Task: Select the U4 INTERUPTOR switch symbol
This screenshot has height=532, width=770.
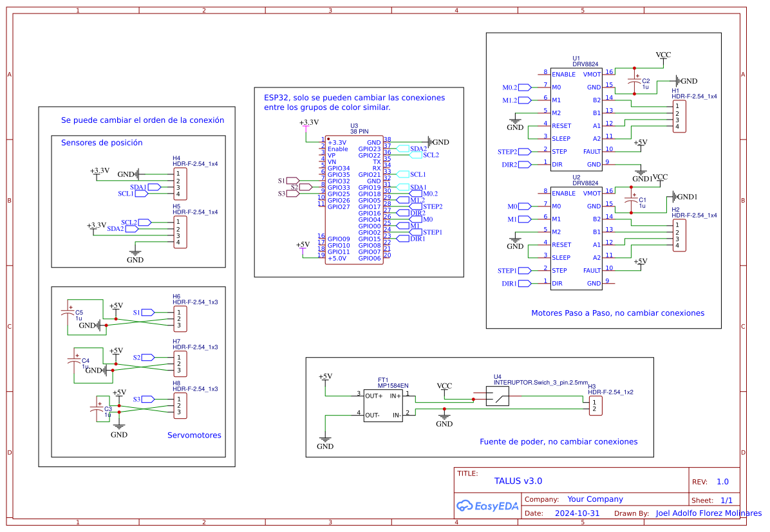Action: coord(496,399)
